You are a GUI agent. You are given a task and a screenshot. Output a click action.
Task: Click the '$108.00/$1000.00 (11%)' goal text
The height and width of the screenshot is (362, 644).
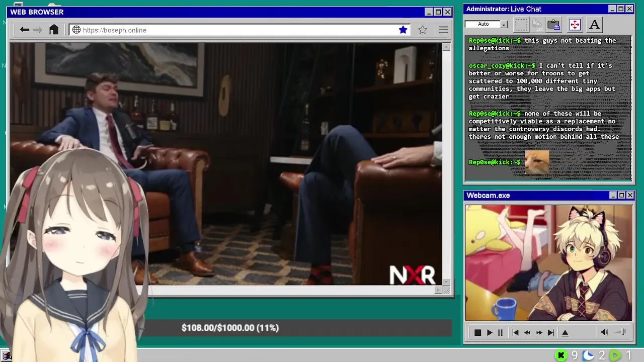tap(230, 328)
